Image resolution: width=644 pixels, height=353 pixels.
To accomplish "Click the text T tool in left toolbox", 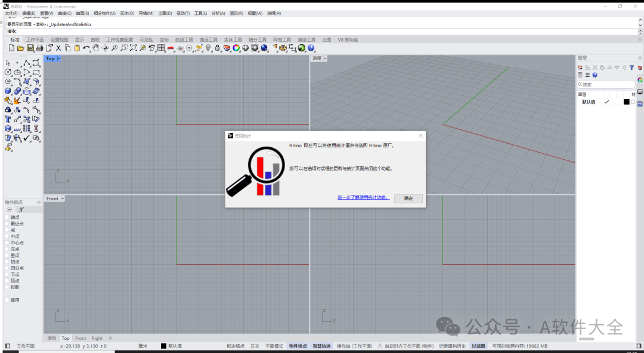I will click(8, 119).
